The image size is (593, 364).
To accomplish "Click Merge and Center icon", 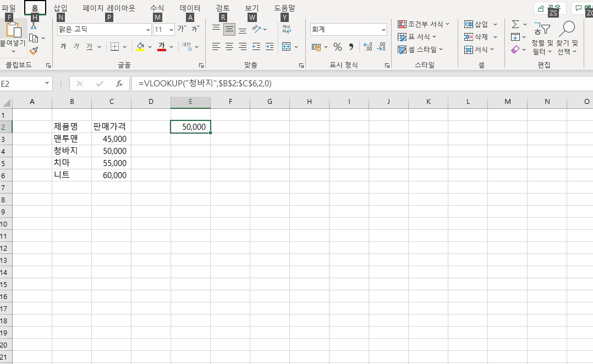I will [x=286, y=47].
